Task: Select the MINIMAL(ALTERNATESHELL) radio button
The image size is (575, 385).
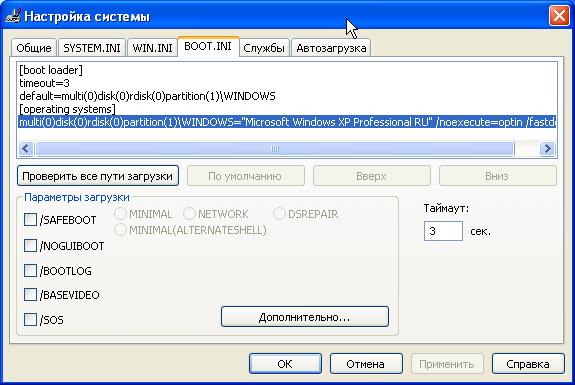Action: [120, 230]
